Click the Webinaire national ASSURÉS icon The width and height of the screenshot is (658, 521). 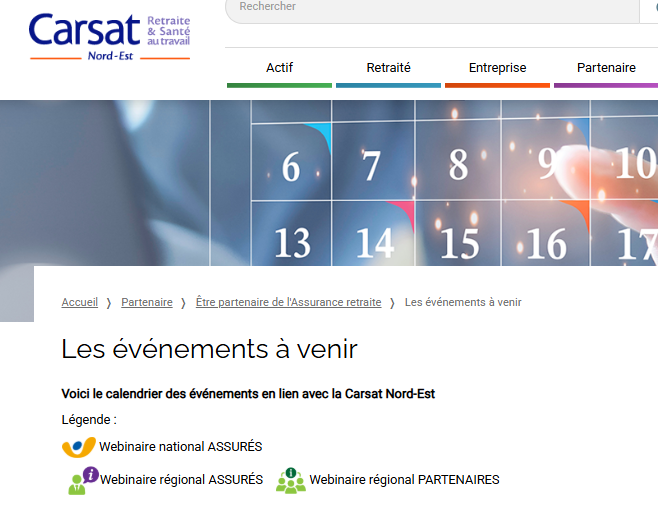78,447
